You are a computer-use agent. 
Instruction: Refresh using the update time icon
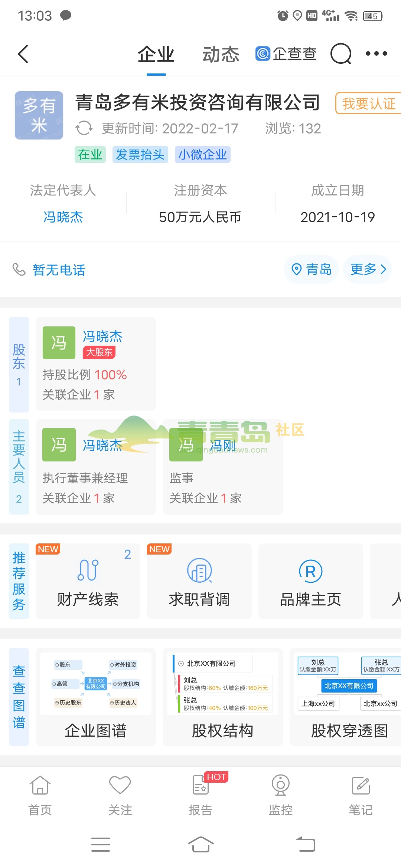tap(84, 128)
